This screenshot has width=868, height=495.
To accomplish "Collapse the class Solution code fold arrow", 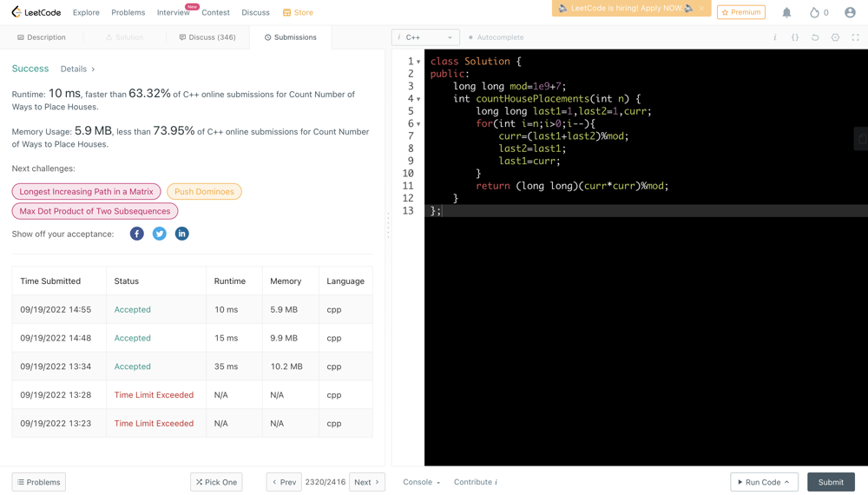I will tap(418, 62).
